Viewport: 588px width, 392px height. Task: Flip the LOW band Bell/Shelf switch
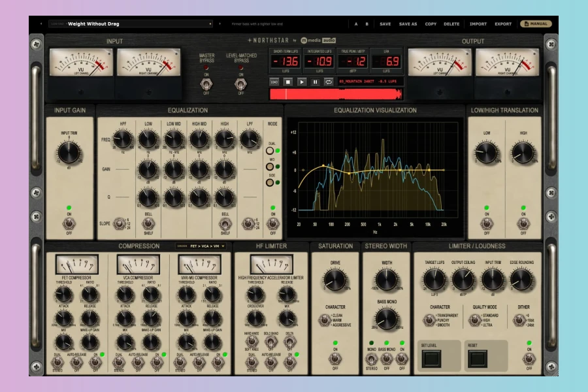point(148,224)
